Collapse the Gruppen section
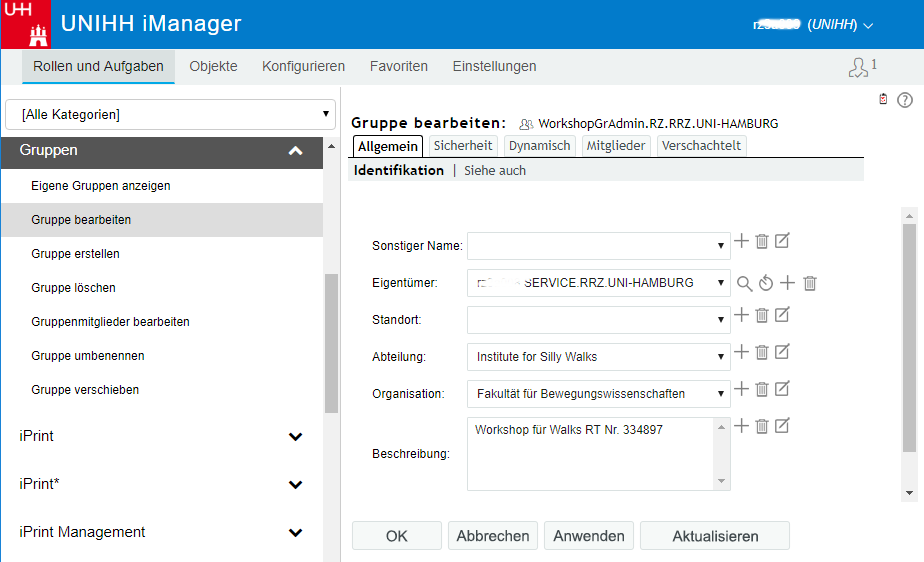Screen dimensions: 924x562 click(295, 151)
